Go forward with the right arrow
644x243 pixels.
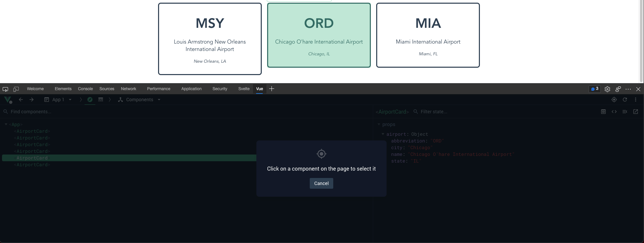click(32, 100)
